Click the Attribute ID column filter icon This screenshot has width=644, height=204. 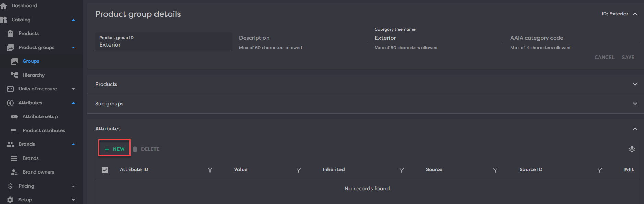click(210, 170)
